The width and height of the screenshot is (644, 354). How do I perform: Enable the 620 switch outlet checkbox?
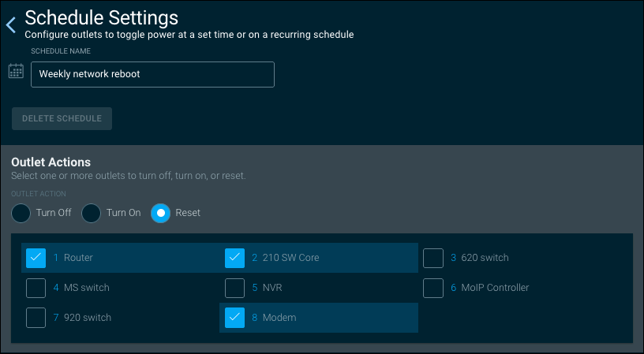click(x=433, y=258)
